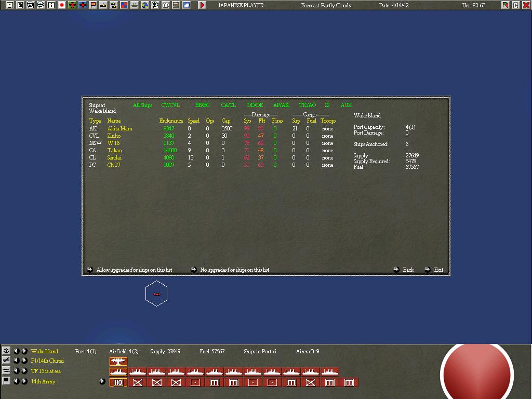The height and width of the screenshot is (399, 532).
Task: Filter list by TK/AO
Action: (308, 105)
